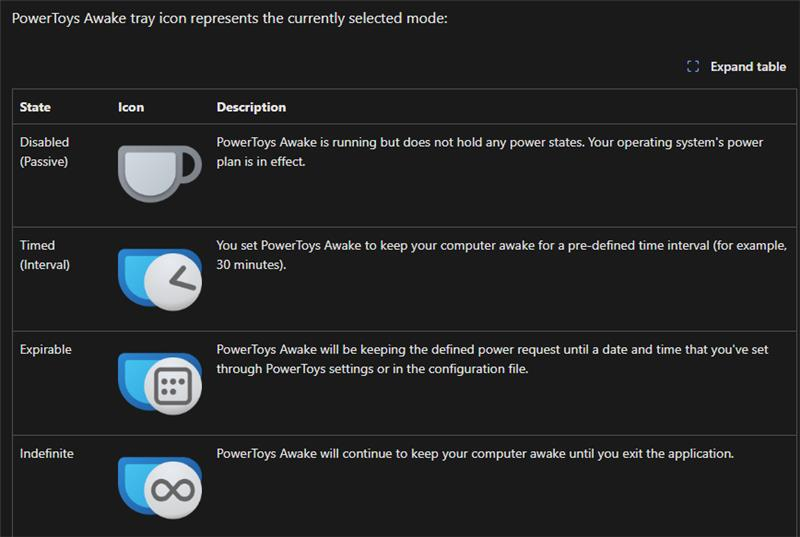The width and height of the screenshot is (800, 537).
Task: Click the Timed interval description text
Action: (502, 254)
